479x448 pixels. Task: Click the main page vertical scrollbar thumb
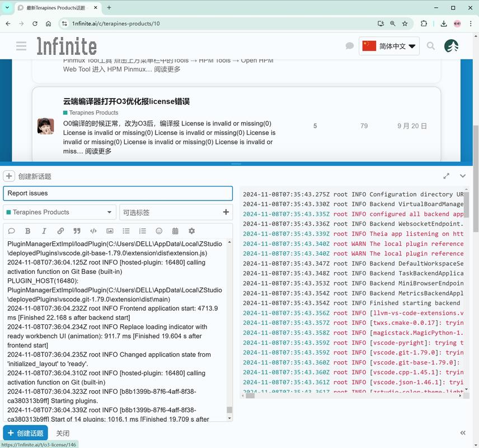click(x=476, y=178)
